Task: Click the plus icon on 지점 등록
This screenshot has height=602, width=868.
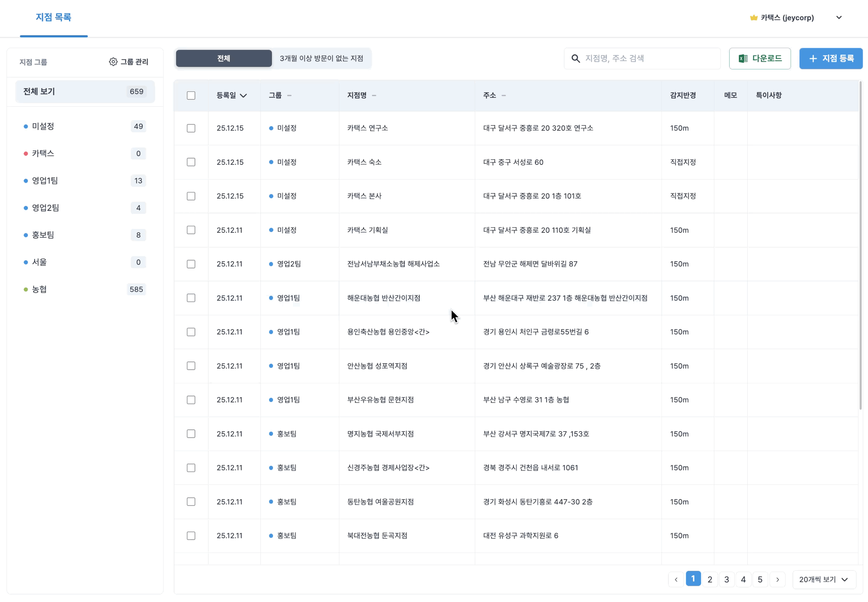Action: (x=813, y=59)
